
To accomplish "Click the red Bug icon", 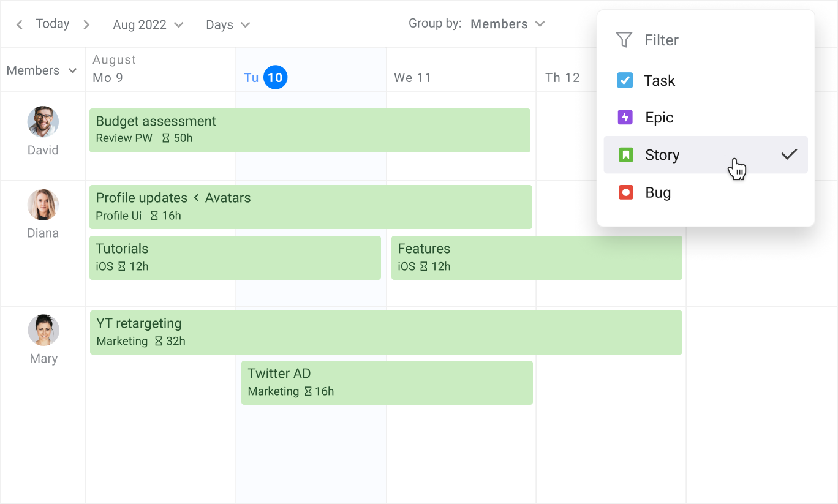I will [625, 193].
